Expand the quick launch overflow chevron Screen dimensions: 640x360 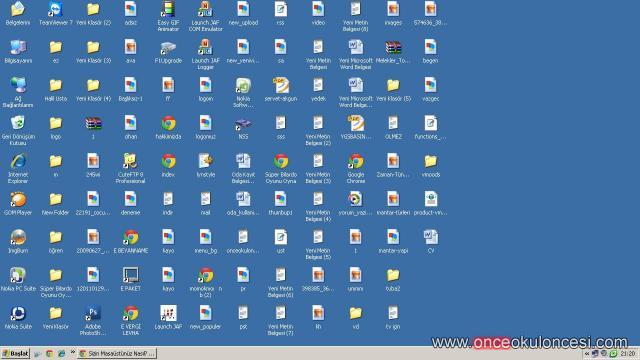(x=73, y=352)
